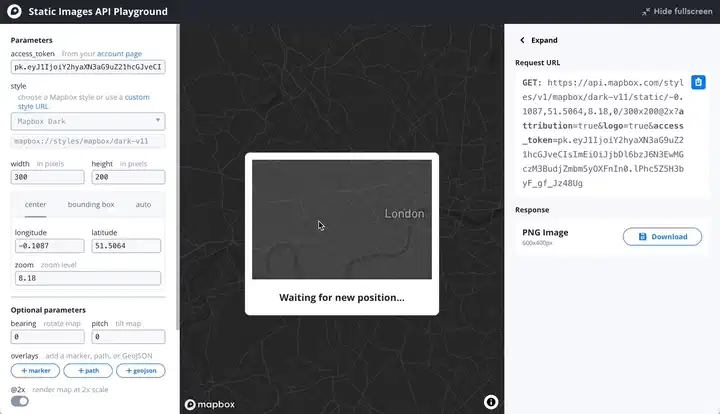This screenshot has width=720, height=414.
Task: Click the custom style URL link
Action: point(136,97)
